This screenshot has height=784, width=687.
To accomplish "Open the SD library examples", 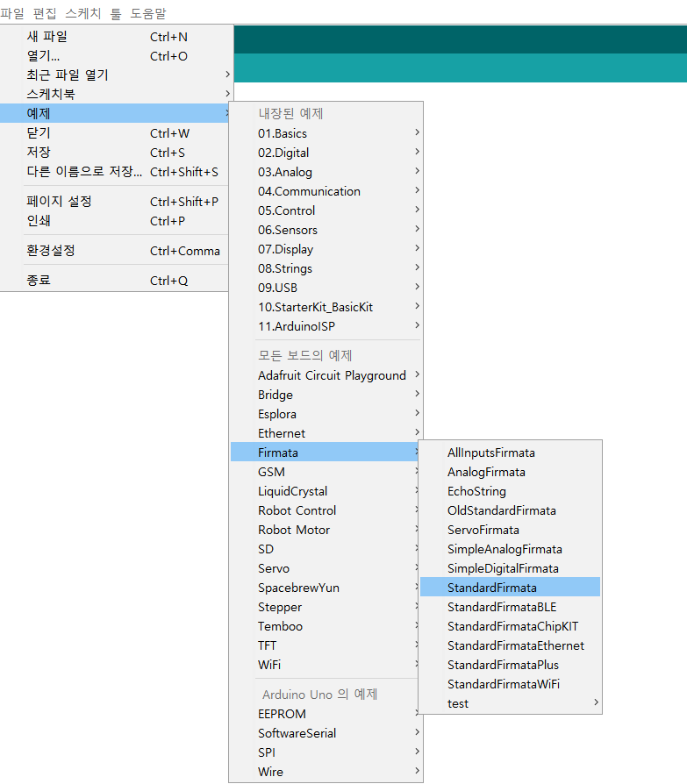I will point(325,549).
